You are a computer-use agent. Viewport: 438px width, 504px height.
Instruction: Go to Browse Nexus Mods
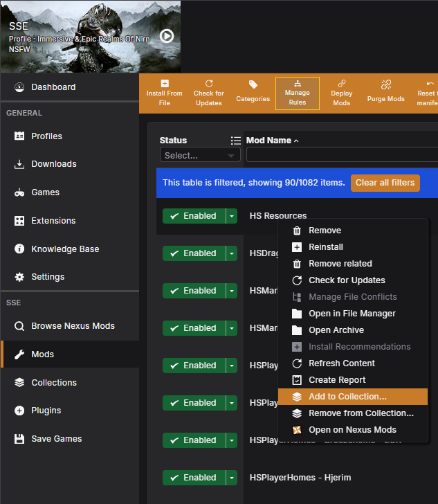73,326
